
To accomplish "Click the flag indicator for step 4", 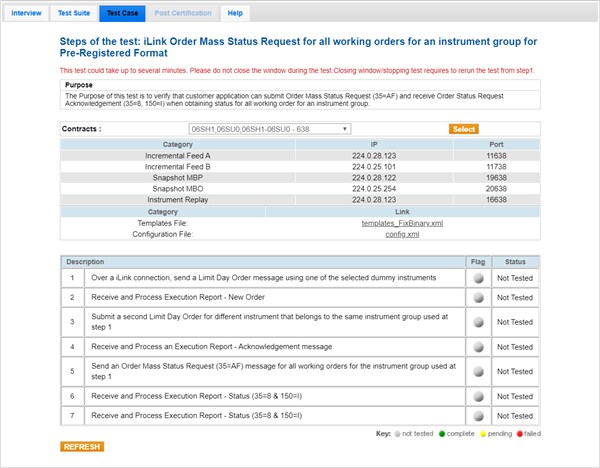I will (x=479, y=346).
